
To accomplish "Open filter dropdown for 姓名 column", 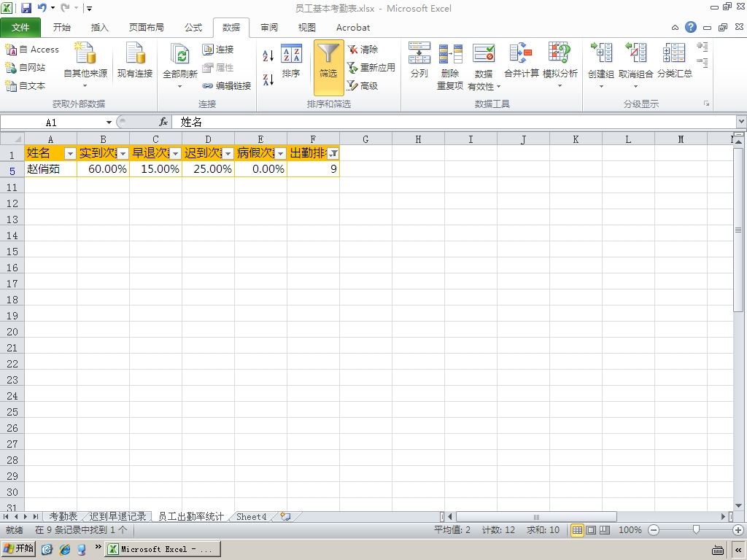I will click(70, 154).
